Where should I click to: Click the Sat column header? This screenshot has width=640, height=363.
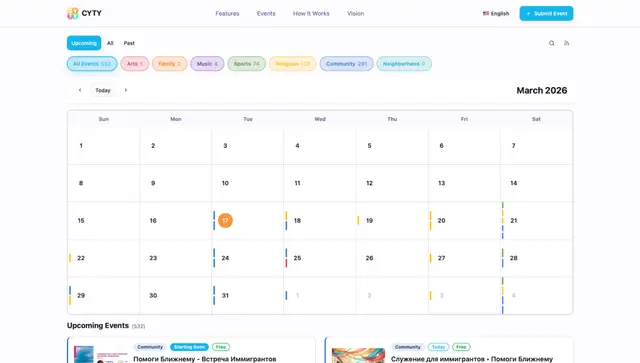point(536,119)
